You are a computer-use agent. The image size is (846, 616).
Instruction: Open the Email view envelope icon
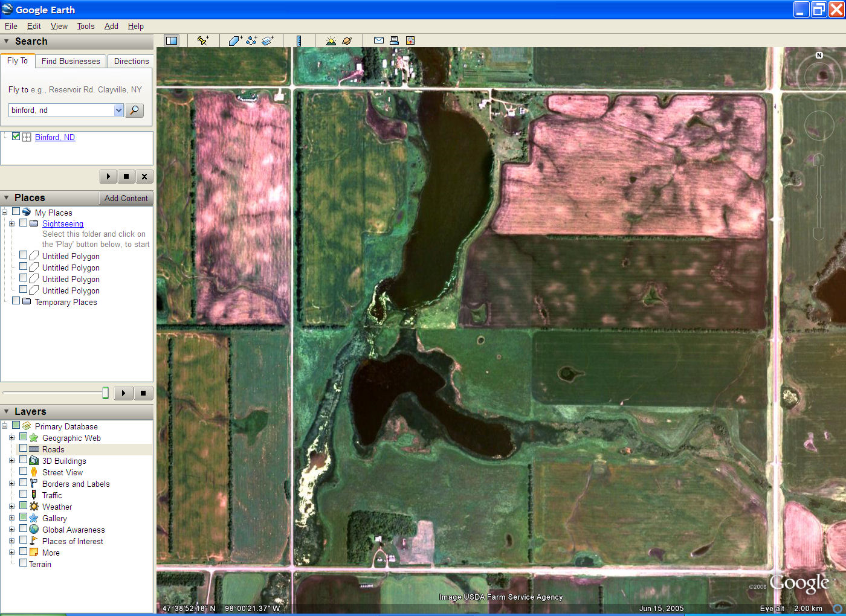pos(379,40)
